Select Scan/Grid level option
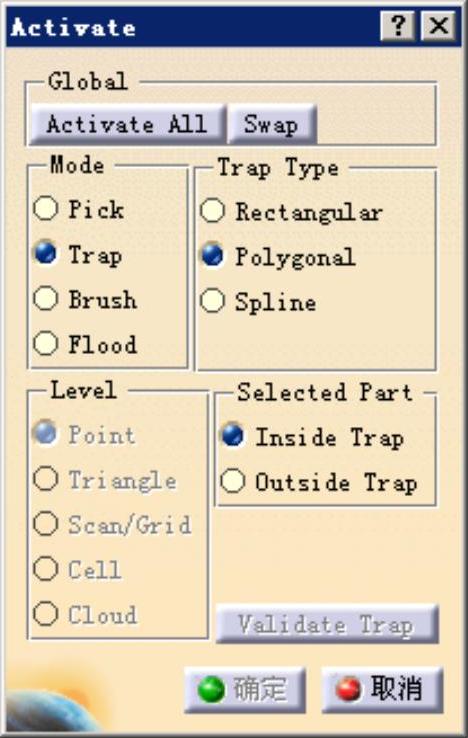The height and width of the screenshot is (738, 468). (46, 523)
